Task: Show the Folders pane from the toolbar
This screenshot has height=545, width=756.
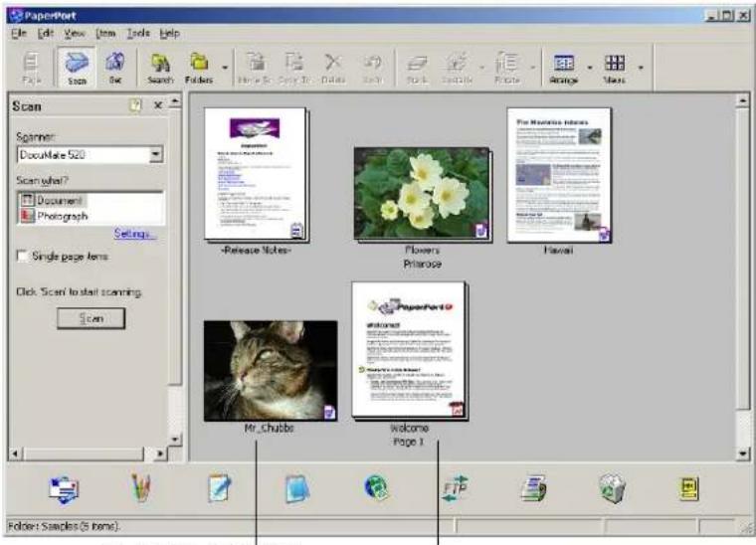Action: 199,68
